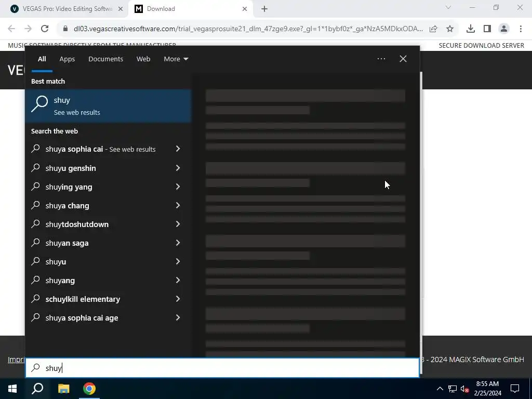Go forward in Chrome
Screen dimensions: 532x399
point(28,29)
